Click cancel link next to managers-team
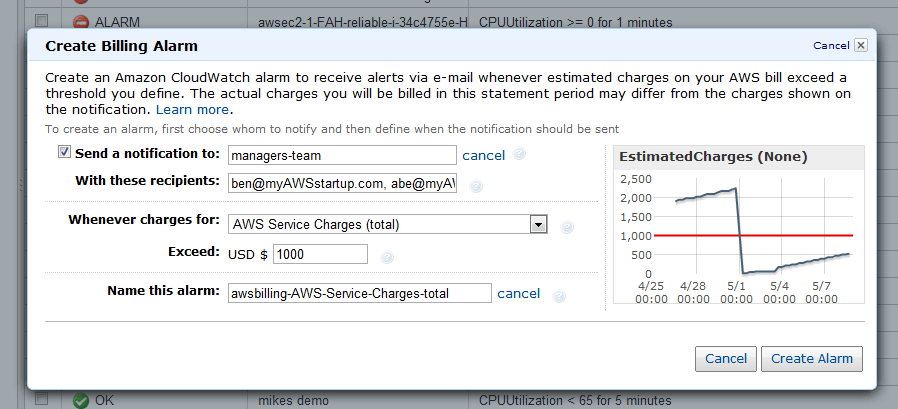The height and width of the screenshot is (409, 898). (484, 155)
